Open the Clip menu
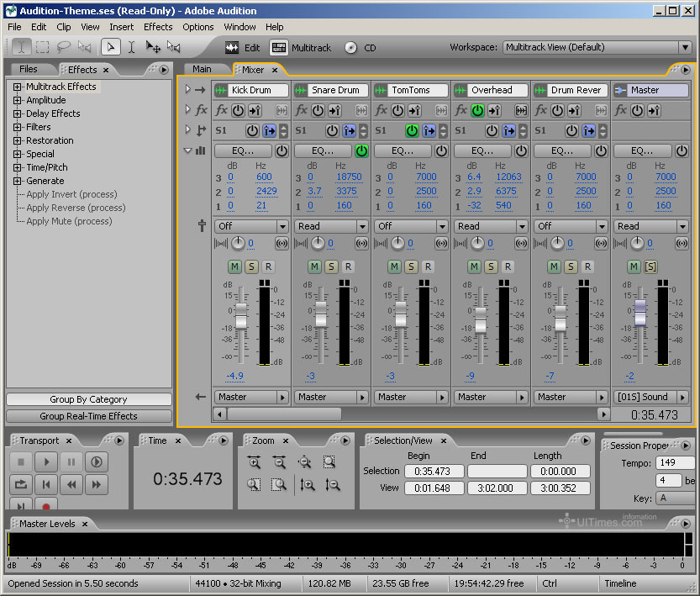The image size is (700, 596). point(63,27)
